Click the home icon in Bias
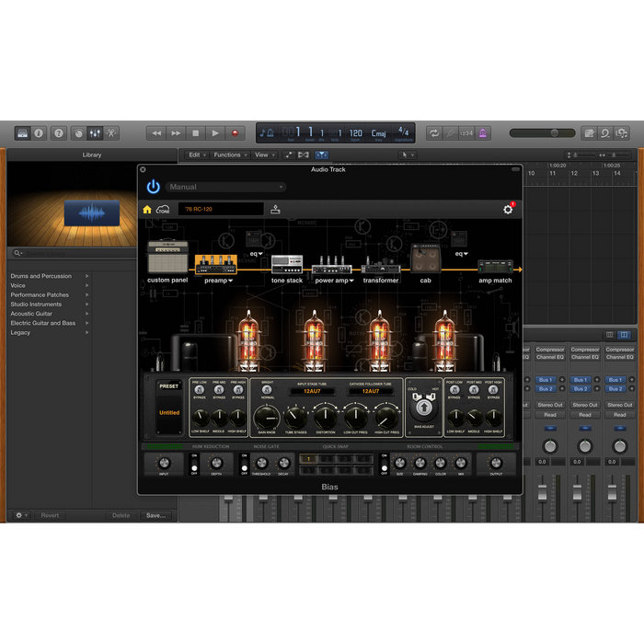The height and width of the screenshot is (644, 644). (x=147, y=210)
